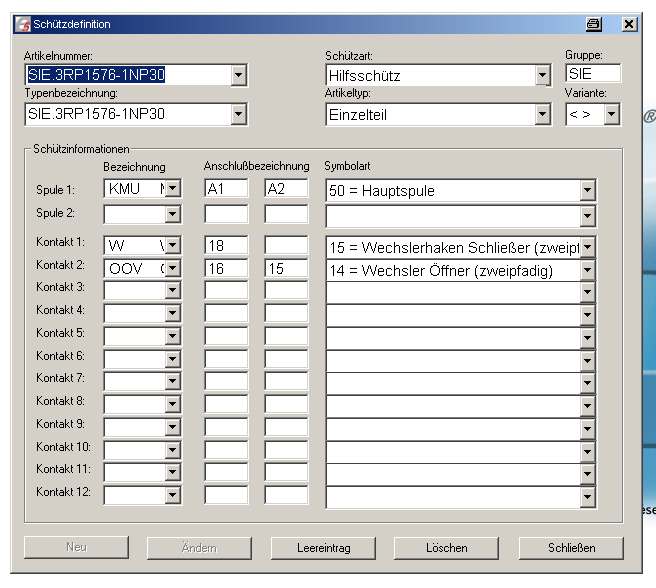Click Kontakt 9 second connection field
656x588 pixels.
[286, 427]
